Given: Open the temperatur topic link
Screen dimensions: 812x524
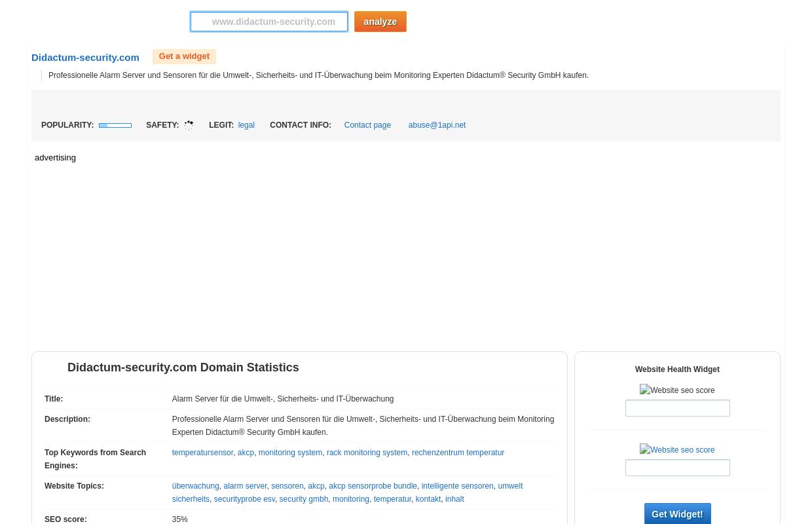Looking at the screenshot, I should pyautogui.click(x=392, y=499).
